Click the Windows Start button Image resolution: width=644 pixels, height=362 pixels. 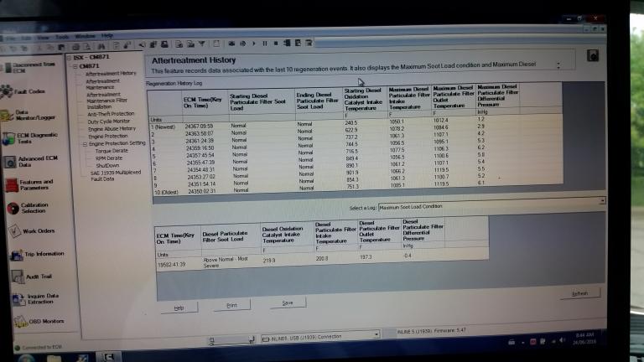click(x=25, y=358)
